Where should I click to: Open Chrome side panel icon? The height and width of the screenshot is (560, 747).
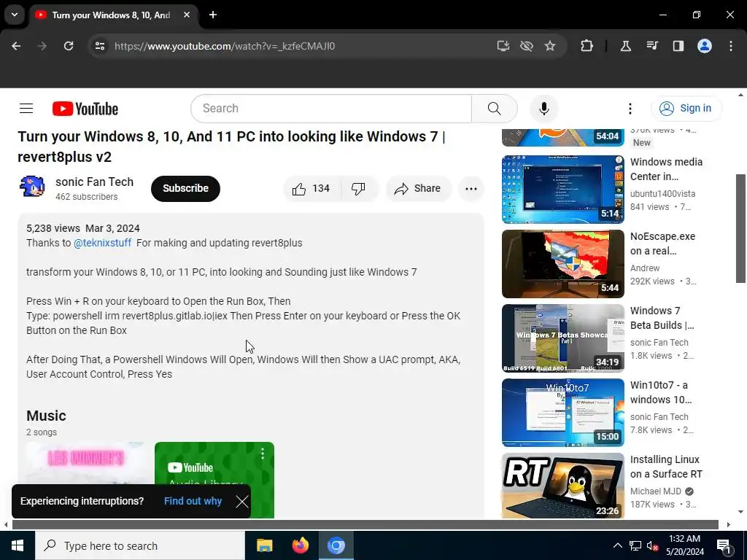(x=678, y=46)
